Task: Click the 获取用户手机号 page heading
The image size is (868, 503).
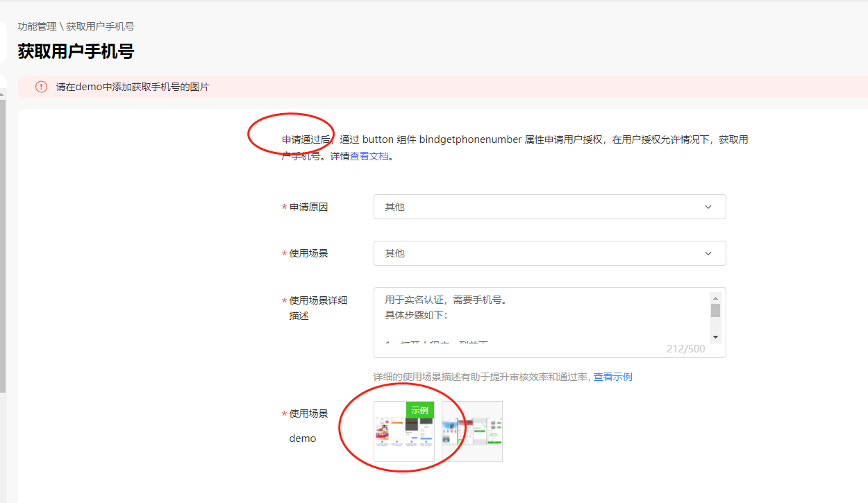Action: [76, 51]
